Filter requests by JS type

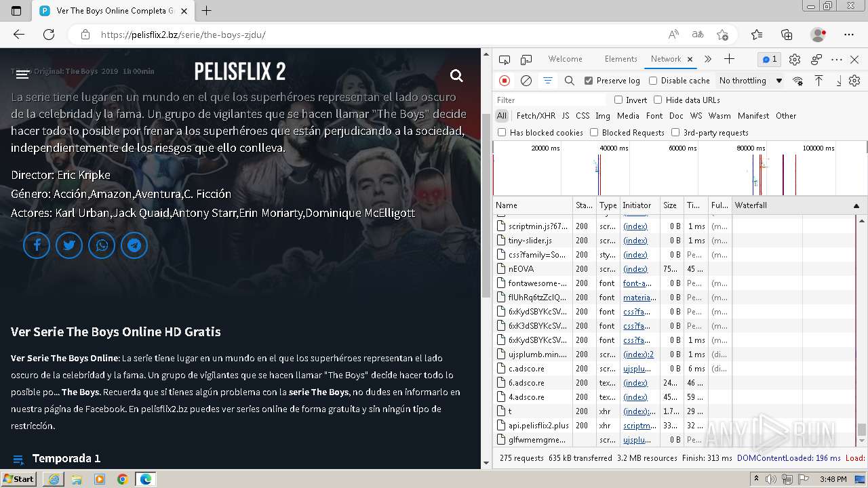(x=566, y=116)
